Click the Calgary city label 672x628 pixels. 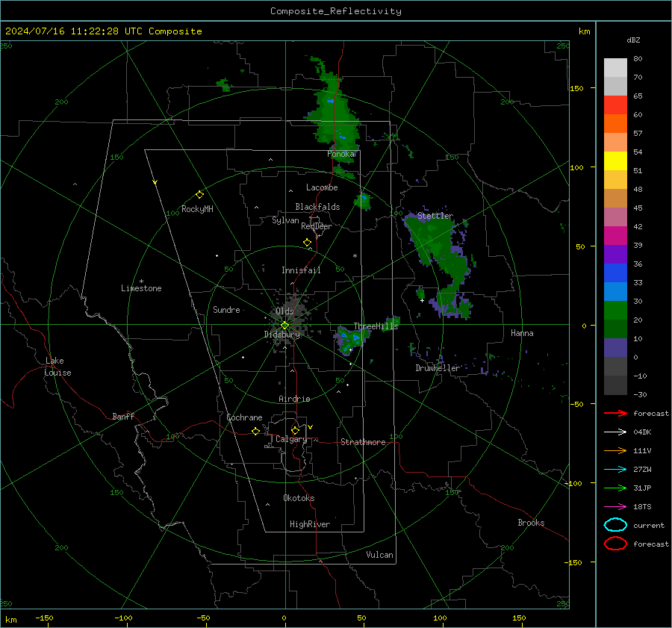point(291,440)
